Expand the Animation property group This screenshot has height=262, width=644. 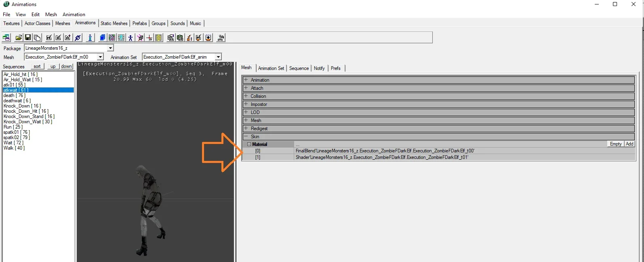(246, 80)
